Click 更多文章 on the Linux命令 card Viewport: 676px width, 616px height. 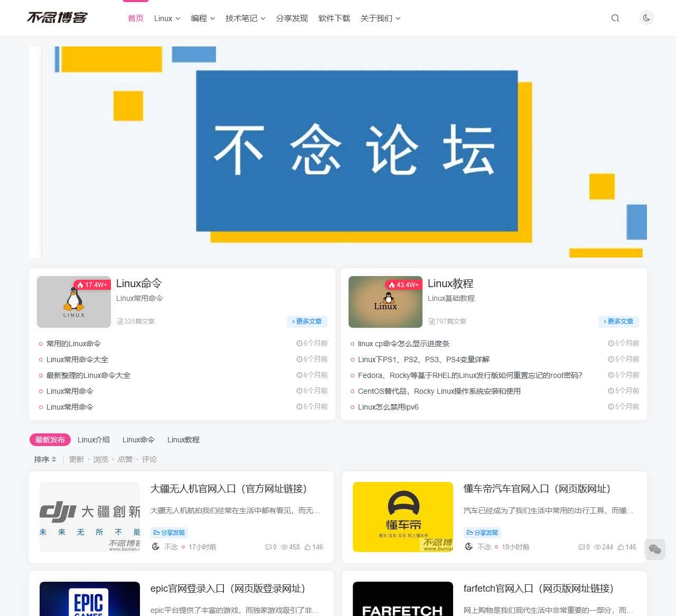[x=307, y=321]
